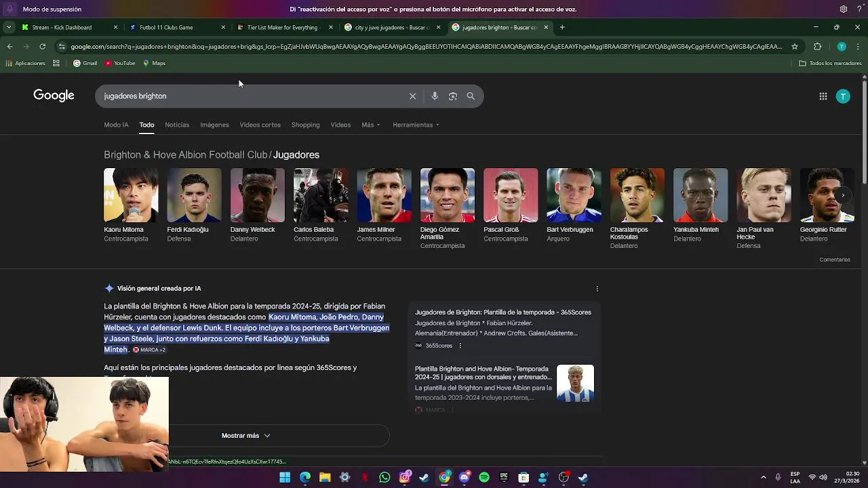Reload the page with the refresh icon
Viewport: 868px width, 488px height.
point(42,47)
